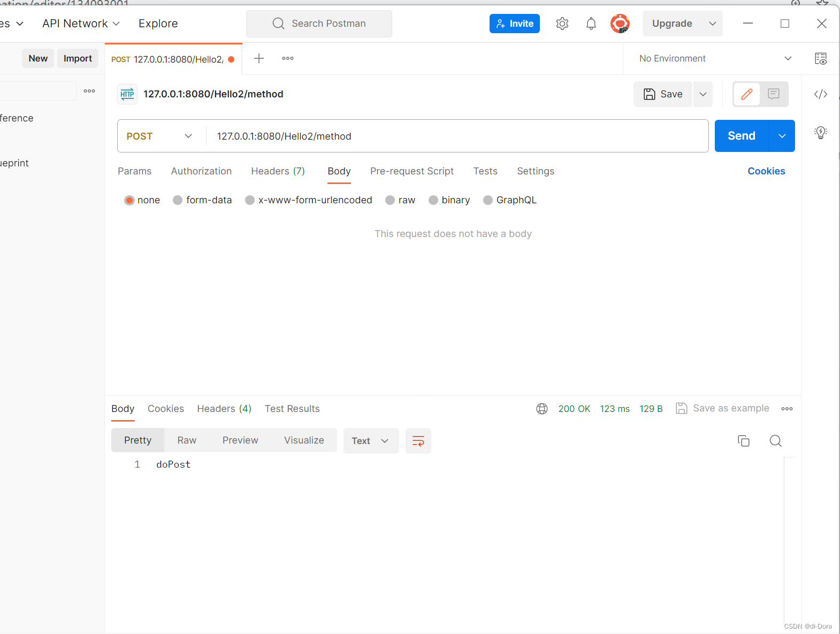Open the API Network menu
The image size is (840, 634).
click(81, 24)
